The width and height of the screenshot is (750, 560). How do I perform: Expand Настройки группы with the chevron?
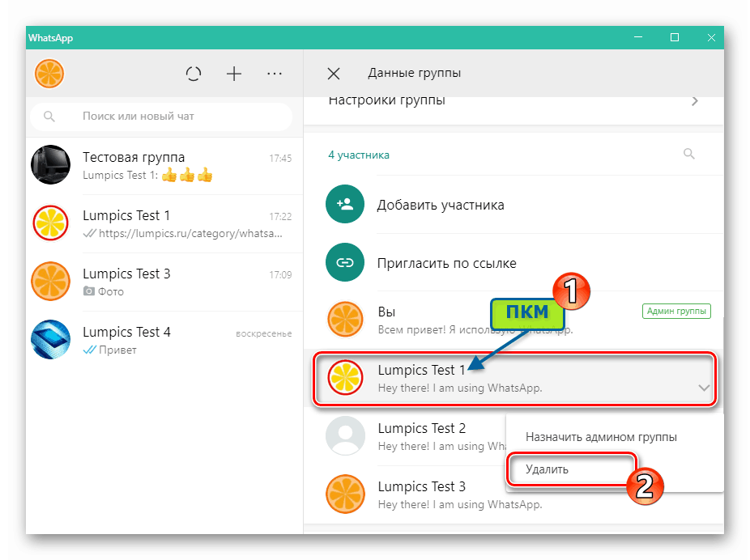pyautogui.click(x=695, y=101)
